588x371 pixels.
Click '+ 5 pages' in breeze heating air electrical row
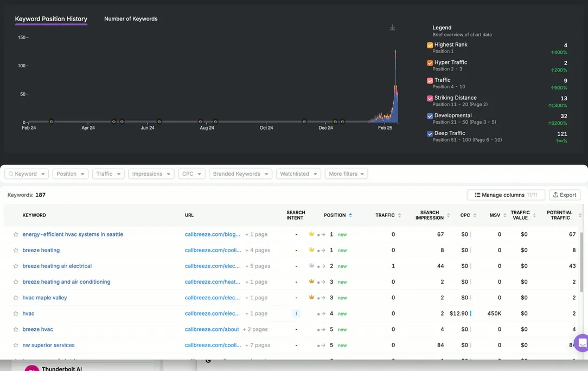[x=258, y=266]
